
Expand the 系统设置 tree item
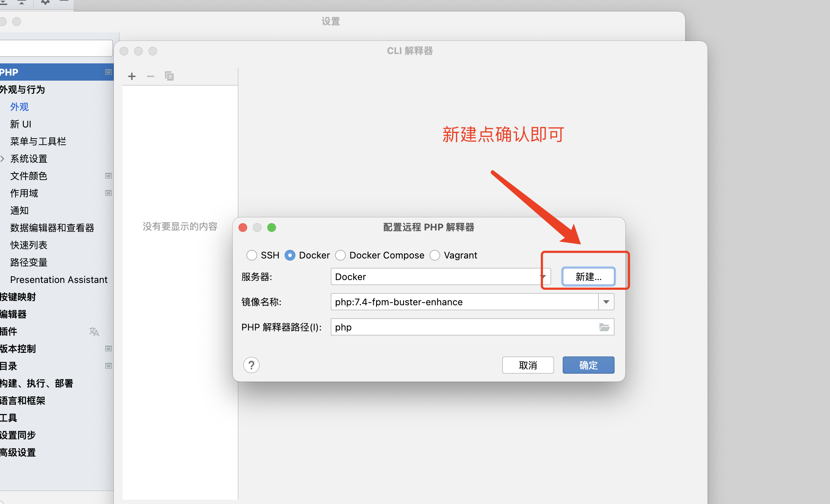[x=3, y=159]
